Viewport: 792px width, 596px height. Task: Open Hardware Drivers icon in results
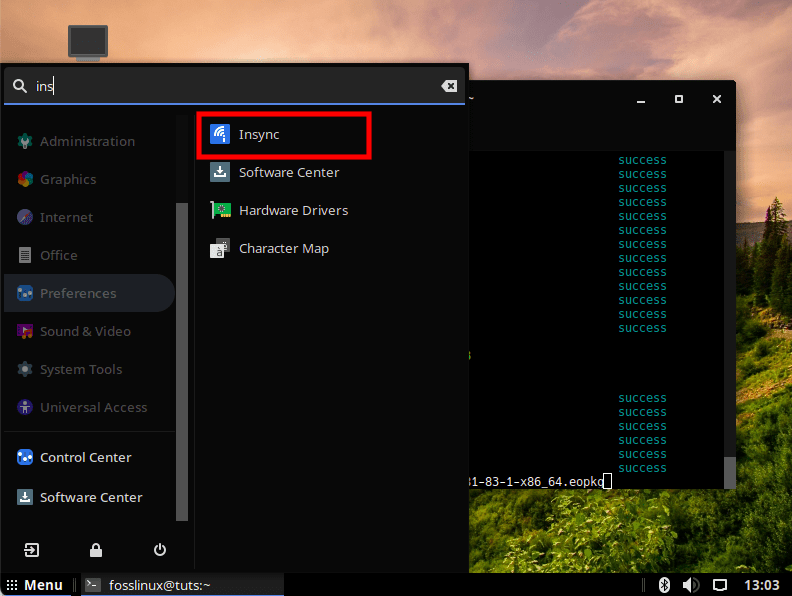pyautogui.click(x=221, y=210)
